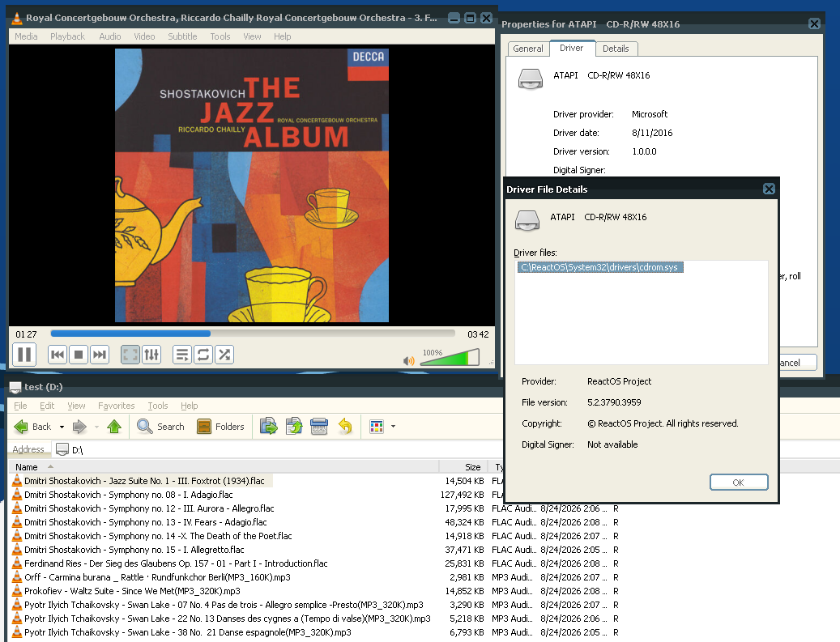Viewport: 840px width, 642px height.
Task: Click 127,492 KB size cell
Action: tap(463, 495)
